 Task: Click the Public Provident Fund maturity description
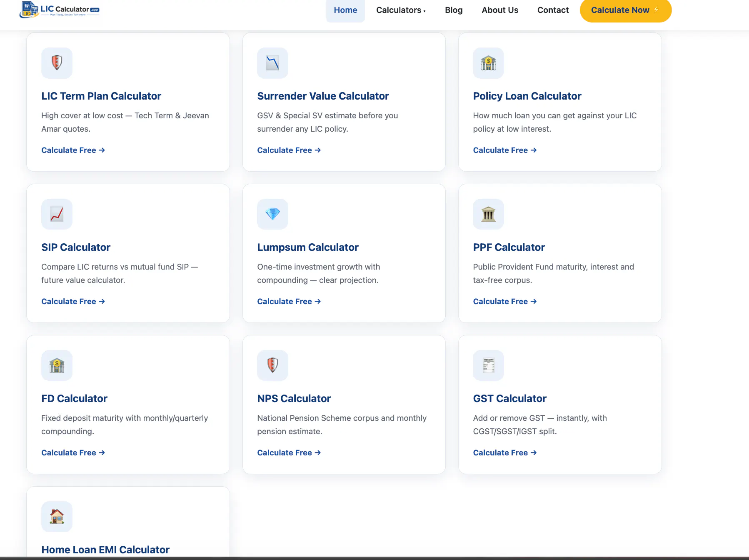(x=554, y=274)
